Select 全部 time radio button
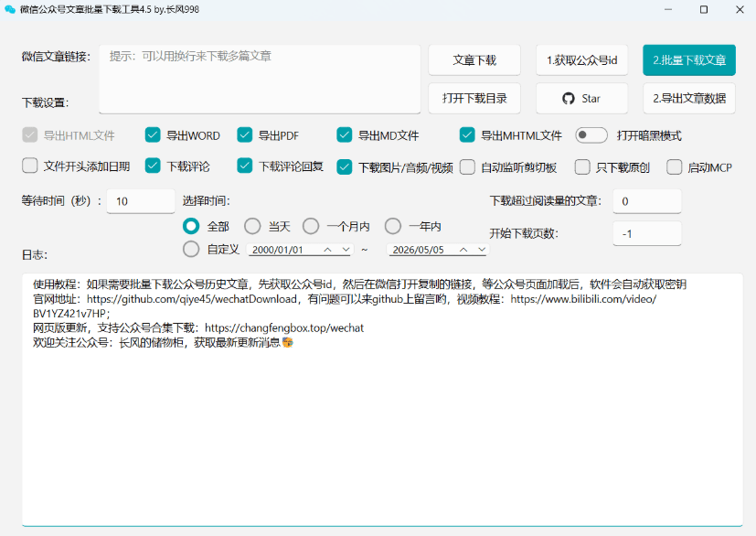Screen dimensions: 756x536 pos(191,226)
